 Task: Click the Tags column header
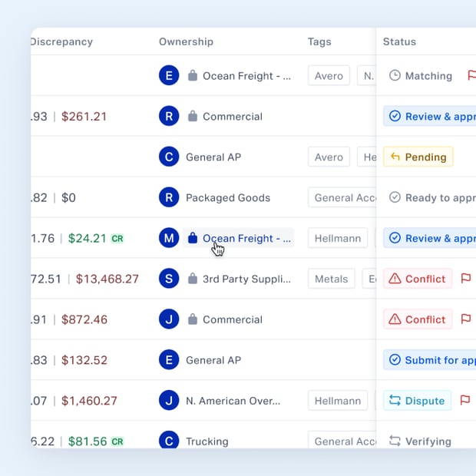(x=319, y=41)
